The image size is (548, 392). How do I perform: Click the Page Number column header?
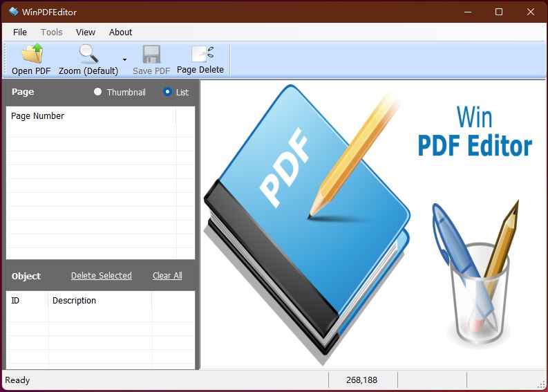38,116
